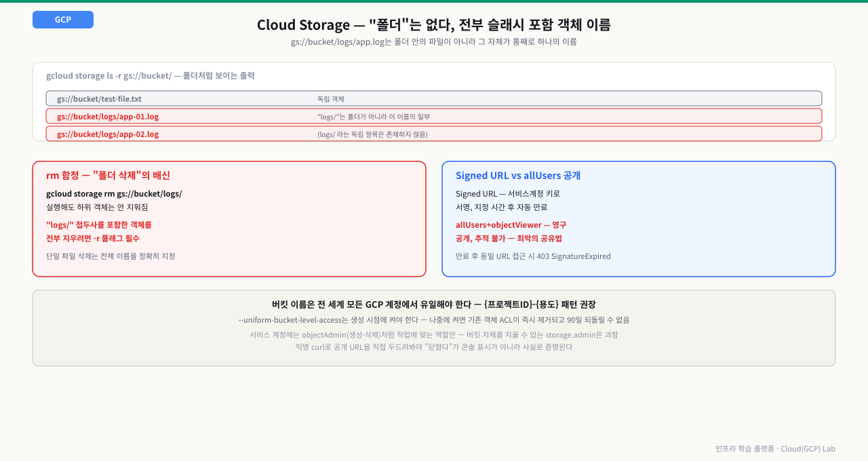Click the line "서명, 지정 시간 후 자동 만료"
The height and width of the screenshot is (461, 868).
(501, 207)
